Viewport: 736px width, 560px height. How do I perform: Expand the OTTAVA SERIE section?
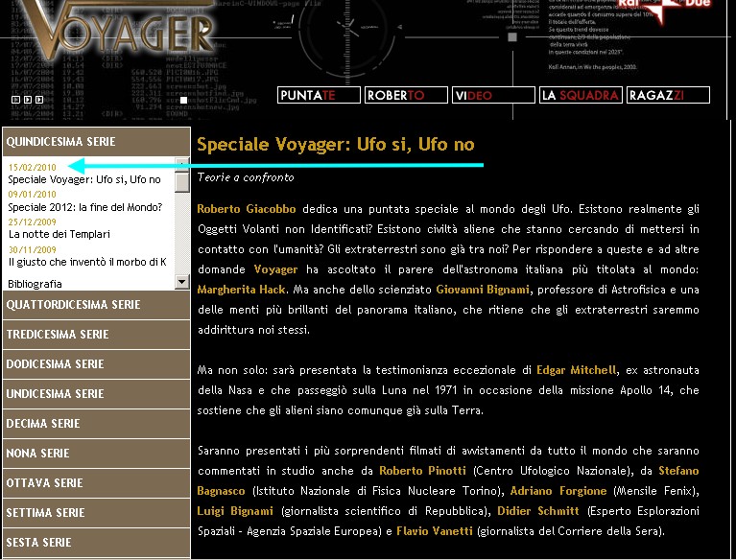pyautogui.click(x=96, y=483)
